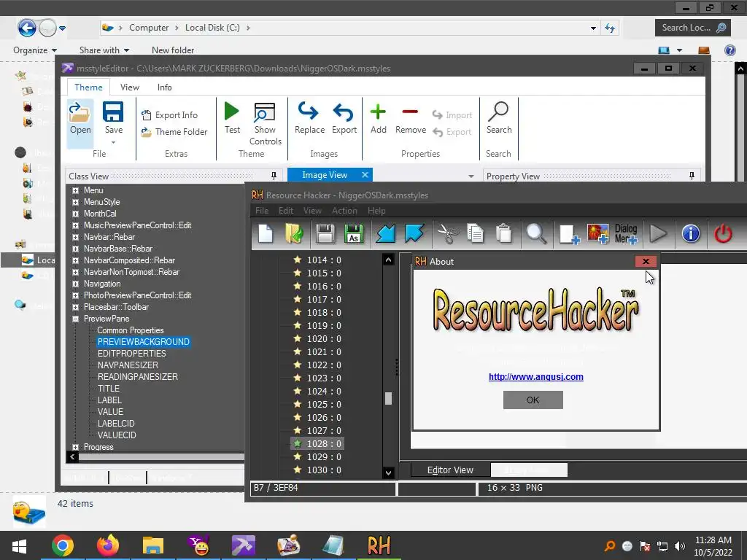Click the Save floppy icon in Resource Hacker
The width and height of the screenshot is (747, 560).
tap(325, 234)
